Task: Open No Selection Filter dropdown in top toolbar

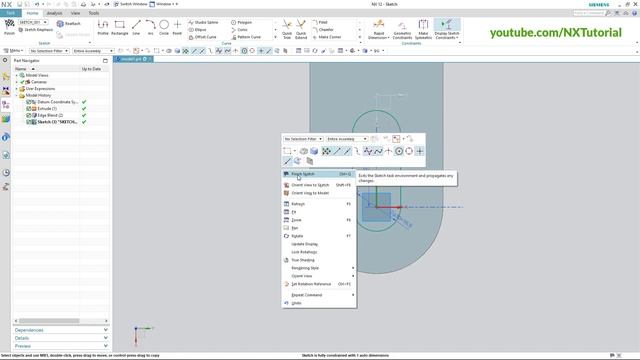Action: coord(49,51)
